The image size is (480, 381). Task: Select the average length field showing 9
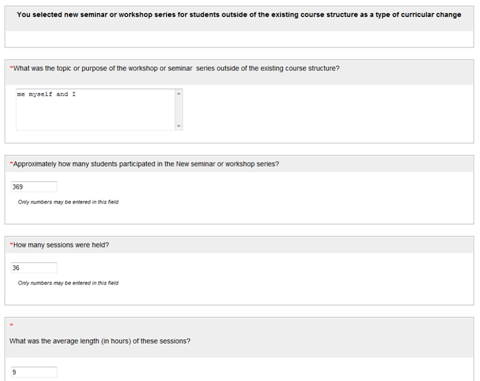tap(34, 372)
